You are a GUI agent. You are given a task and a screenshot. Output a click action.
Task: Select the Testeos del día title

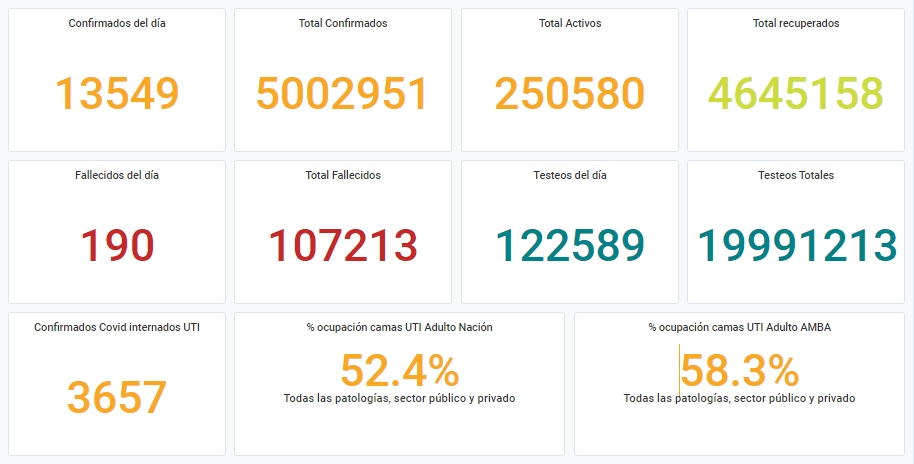(x=570, y=175)
